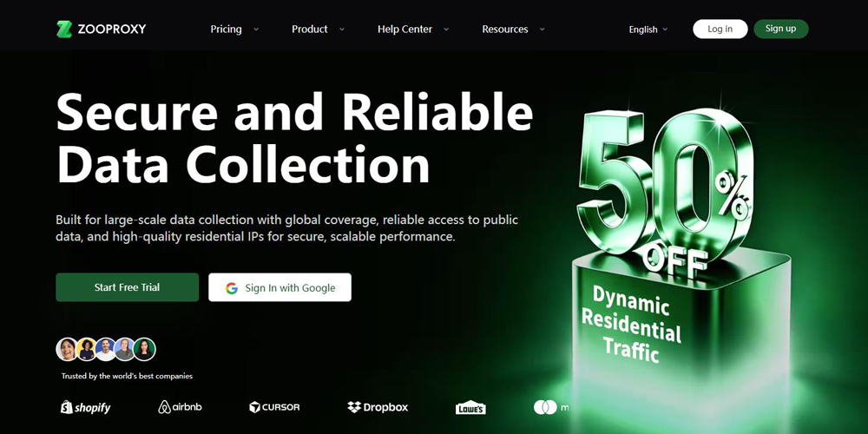Expand the Product dropdown chevron

[341, 30]
